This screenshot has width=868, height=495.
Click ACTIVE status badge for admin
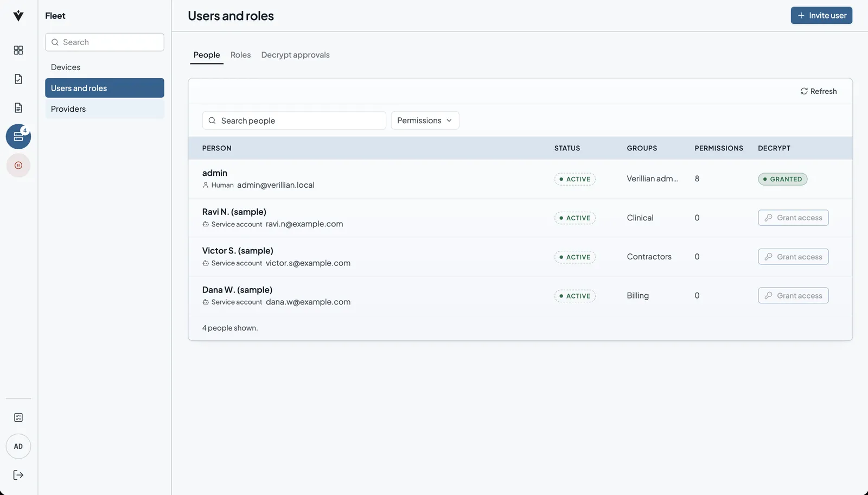coord(575,179)
